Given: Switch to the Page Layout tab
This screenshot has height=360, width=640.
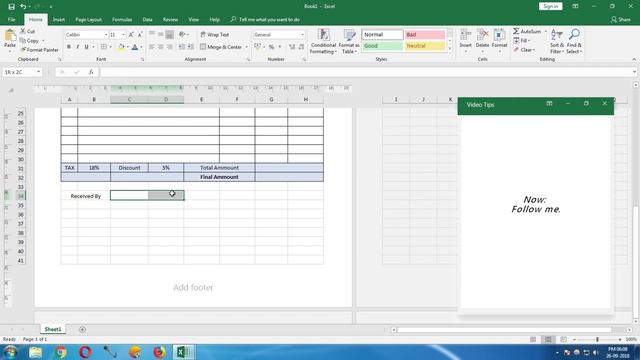Looking at the screenshot, I should coord(88,20).
